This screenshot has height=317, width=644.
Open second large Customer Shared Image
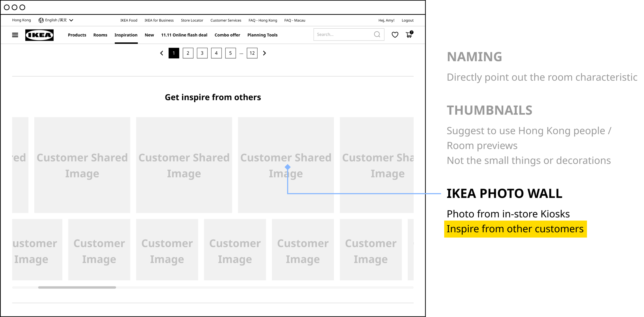point(184,165)
